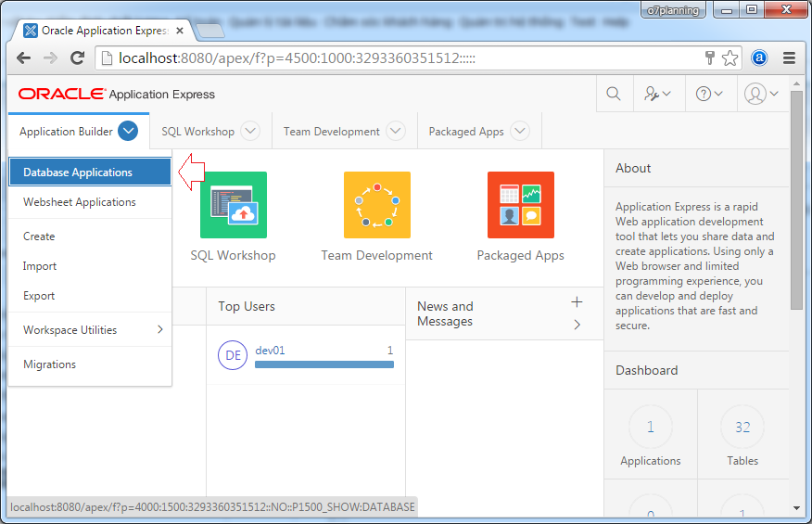Click the Team Development label link

pos(376,256)
